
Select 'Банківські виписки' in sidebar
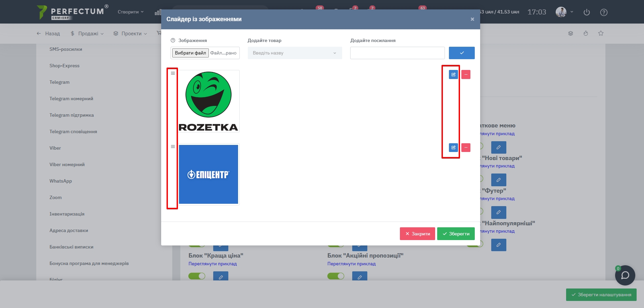72,247
